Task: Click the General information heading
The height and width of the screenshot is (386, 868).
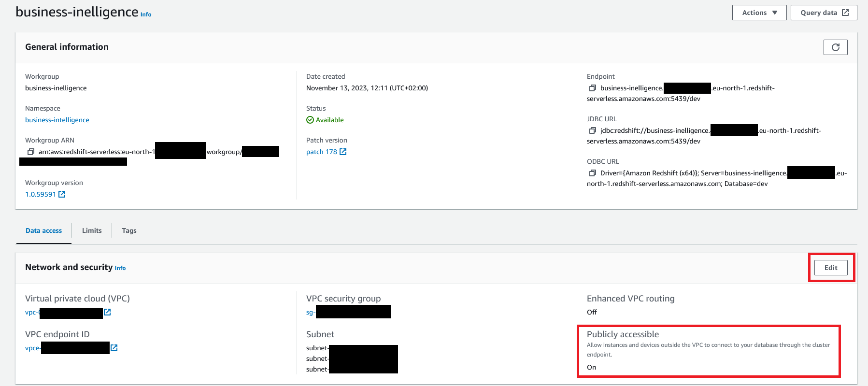Action: click(67, 47)
